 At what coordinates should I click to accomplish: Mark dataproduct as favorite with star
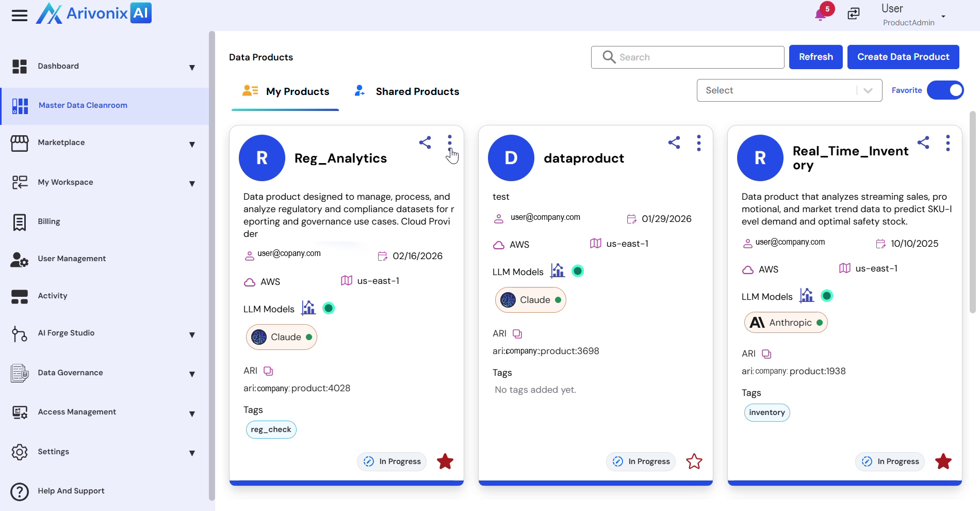694,461
